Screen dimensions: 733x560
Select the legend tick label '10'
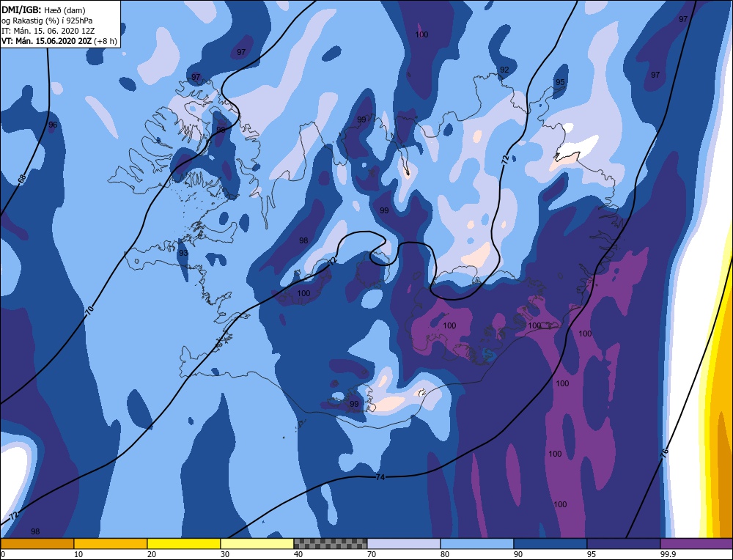pos(78,554)
